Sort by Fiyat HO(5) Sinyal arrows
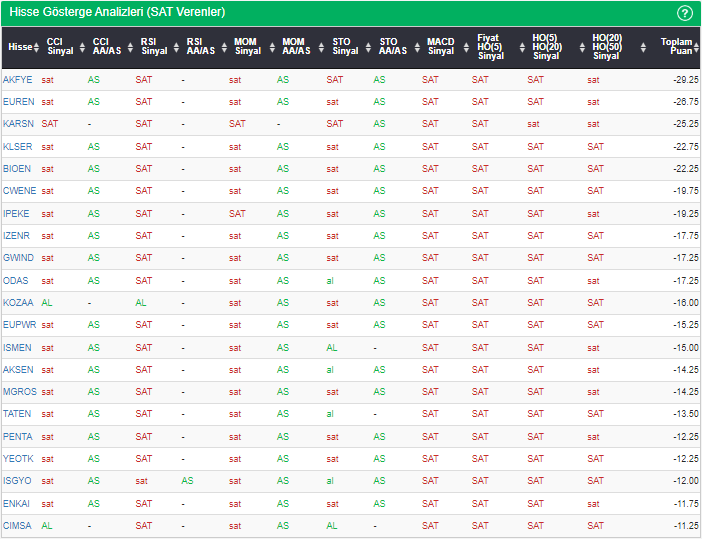Screen dimensions: 702x539 click(522, 47)
